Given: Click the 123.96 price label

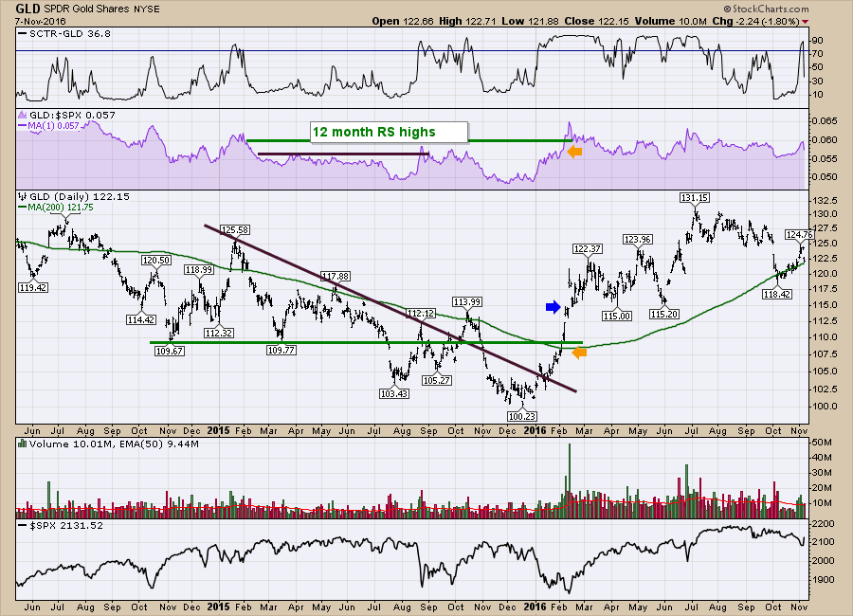Looking at the screenshot, I should (x=638, y=240).
